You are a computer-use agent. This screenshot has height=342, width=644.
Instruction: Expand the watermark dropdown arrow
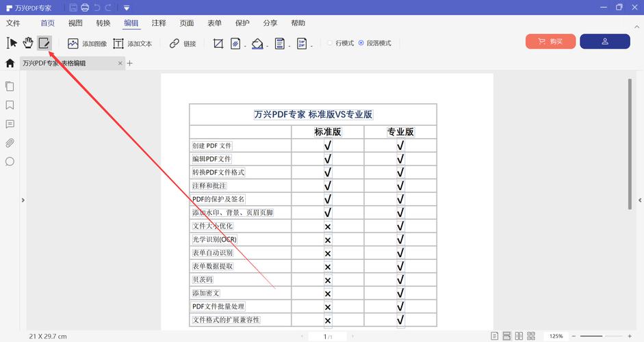245,46
